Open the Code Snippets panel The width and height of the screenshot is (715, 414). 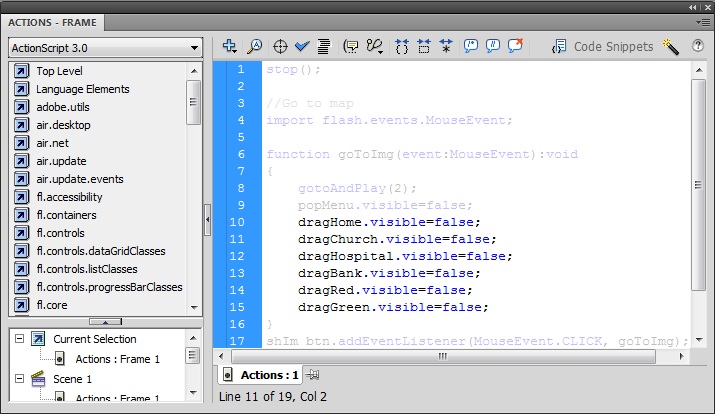tap(602, 47)
